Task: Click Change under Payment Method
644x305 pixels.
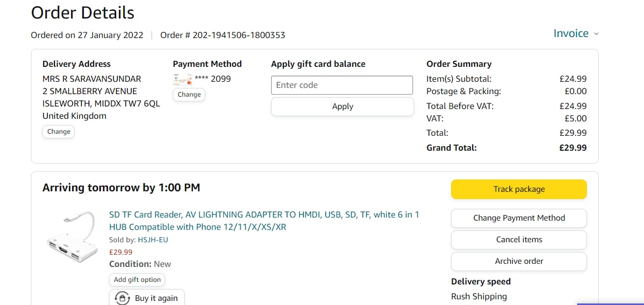Action: pyautogui.click(x=189, y=95)
